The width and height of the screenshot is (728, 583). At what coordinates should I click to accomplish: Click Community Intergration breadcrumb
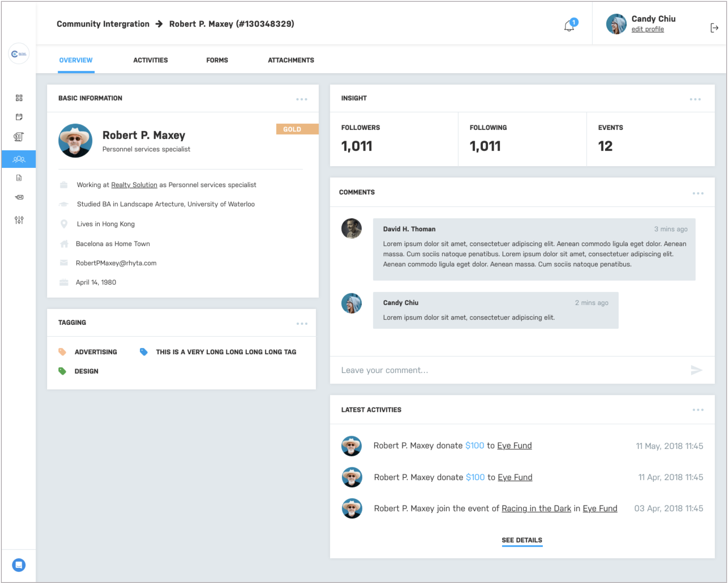pos(103,24)
